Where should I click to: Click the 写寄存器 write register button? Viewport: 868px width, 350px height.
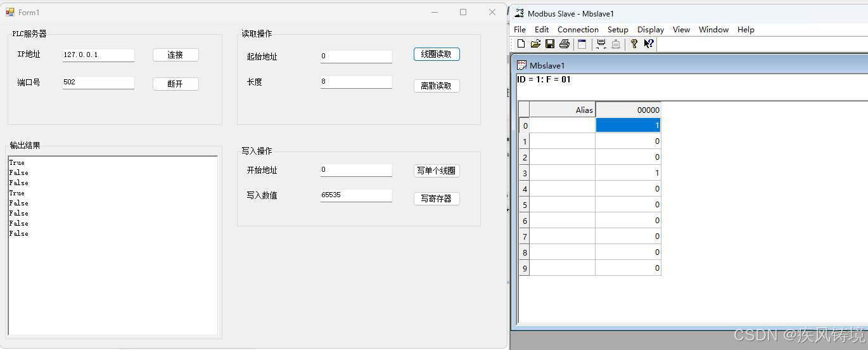point(437,198)
